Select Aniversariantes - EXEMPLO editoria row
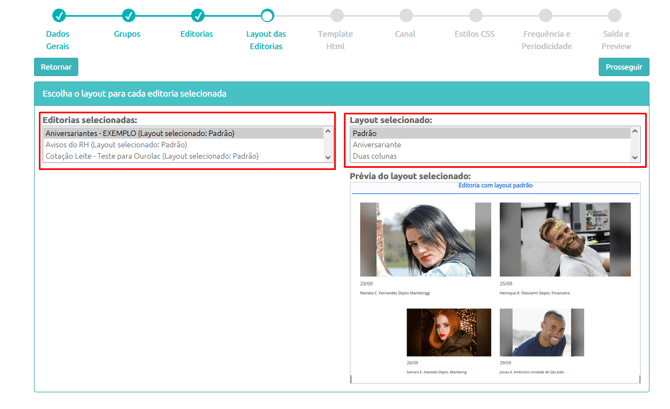Screen dimensions: 670x409 coord(183,133)
